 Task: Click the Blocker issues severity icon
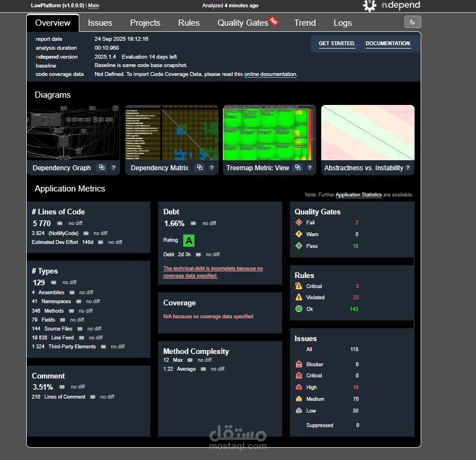pos(299,364)
